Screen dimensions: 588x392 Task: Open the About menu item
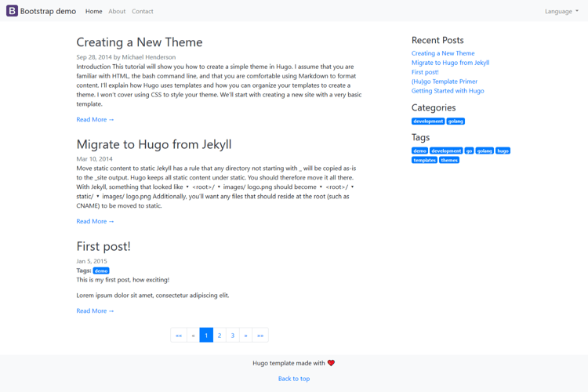117,11
